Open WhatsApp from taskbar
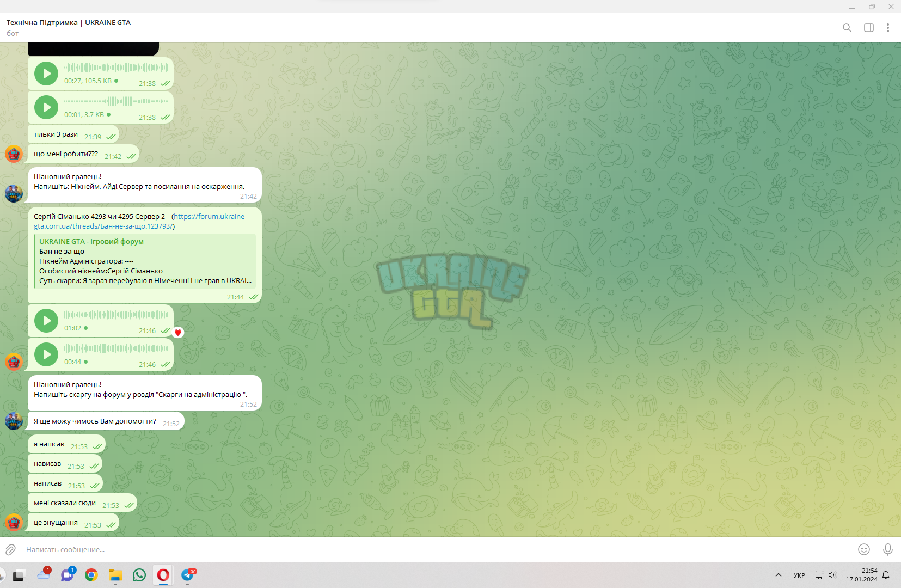 coord(139,575)
